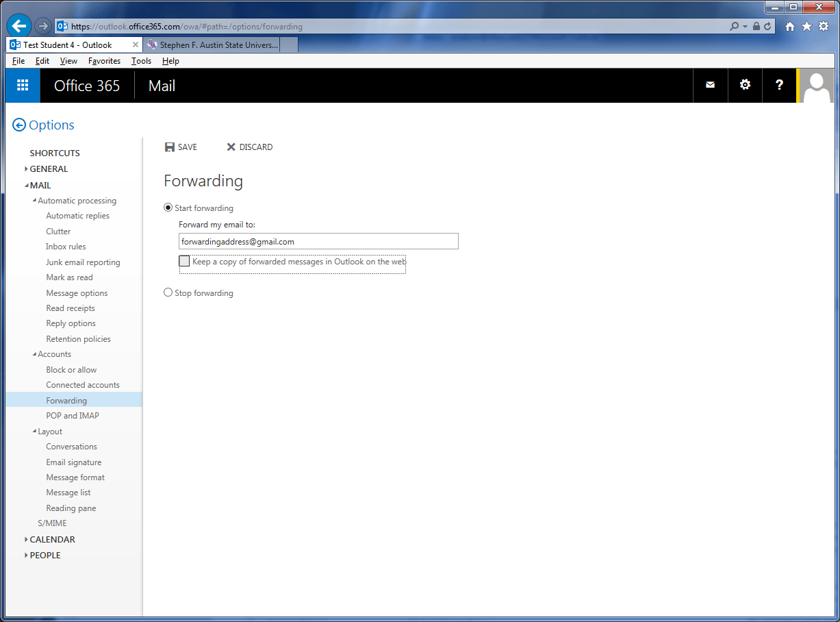Open the Favorites menu

104,61
